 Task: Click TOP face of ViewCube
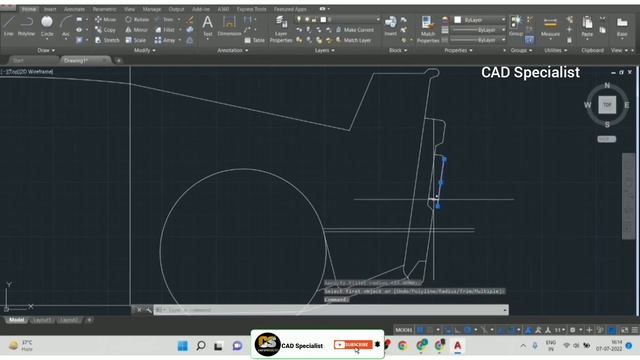pos(607,105)
